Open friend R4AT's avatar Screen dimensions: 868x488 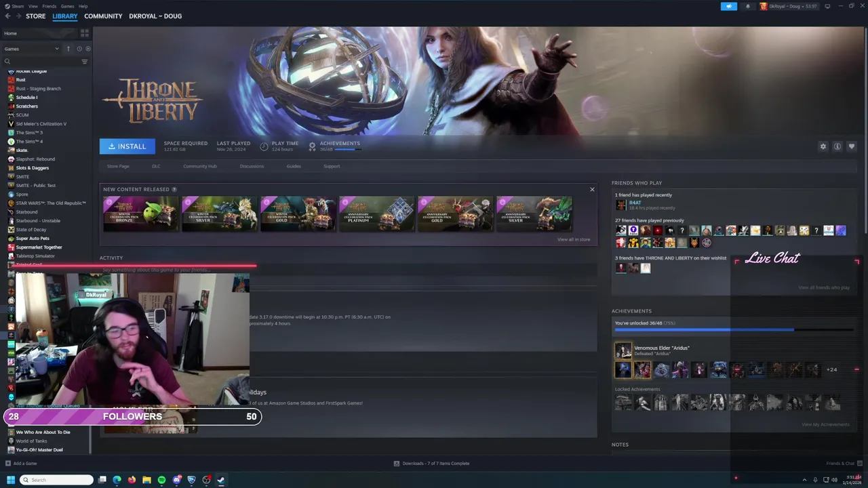(x=620, y=205)
